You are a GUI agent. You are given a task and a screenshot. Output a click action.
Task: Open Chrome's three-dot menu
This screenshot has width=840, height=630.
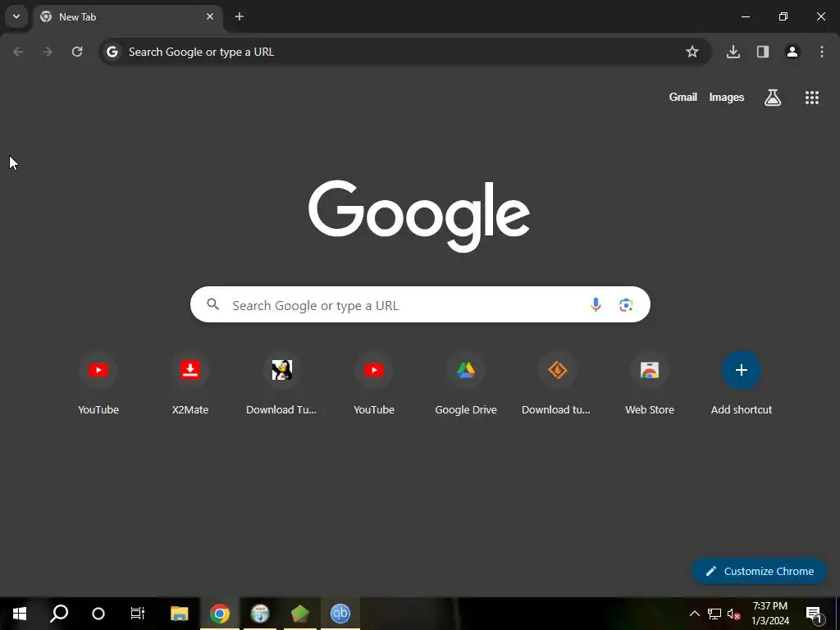pos(822,52)
